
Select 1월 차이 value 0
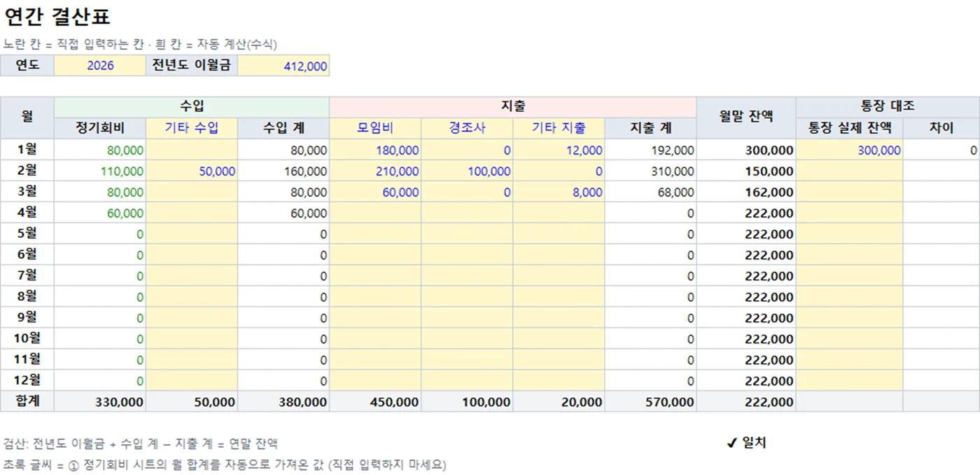tap(941, 150)
